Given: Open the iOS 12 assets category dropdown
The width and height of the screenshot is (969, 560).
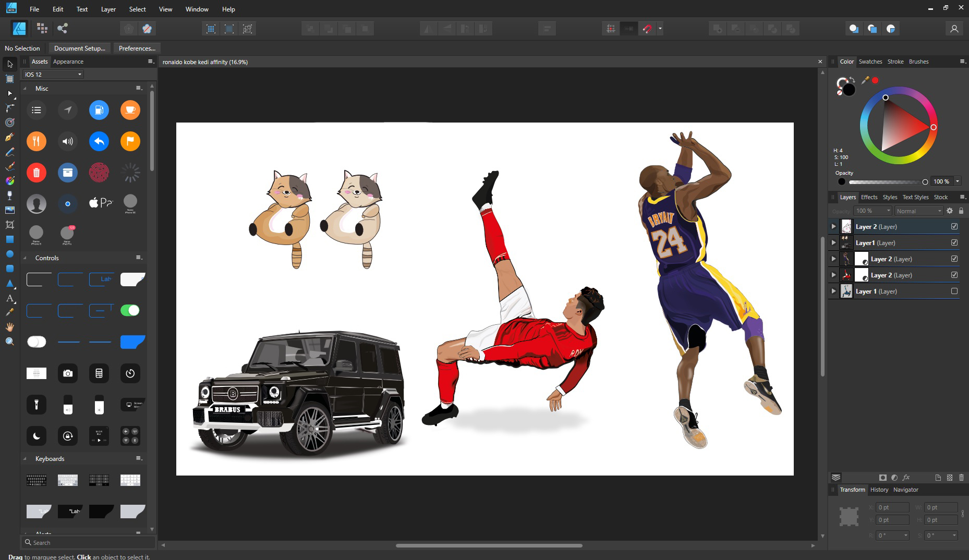Looking at the screenshot, I should (53, 75).
